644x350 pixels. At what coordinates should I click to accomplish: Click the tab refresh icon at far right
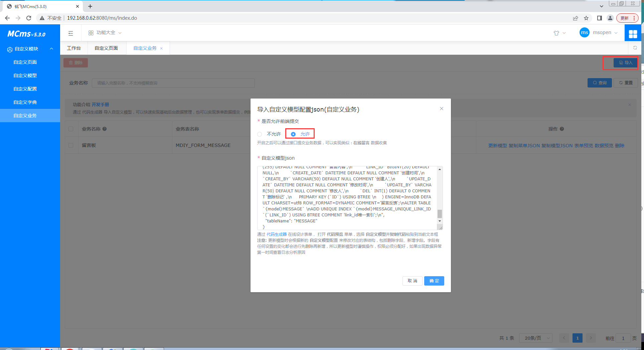click(635, 48)
